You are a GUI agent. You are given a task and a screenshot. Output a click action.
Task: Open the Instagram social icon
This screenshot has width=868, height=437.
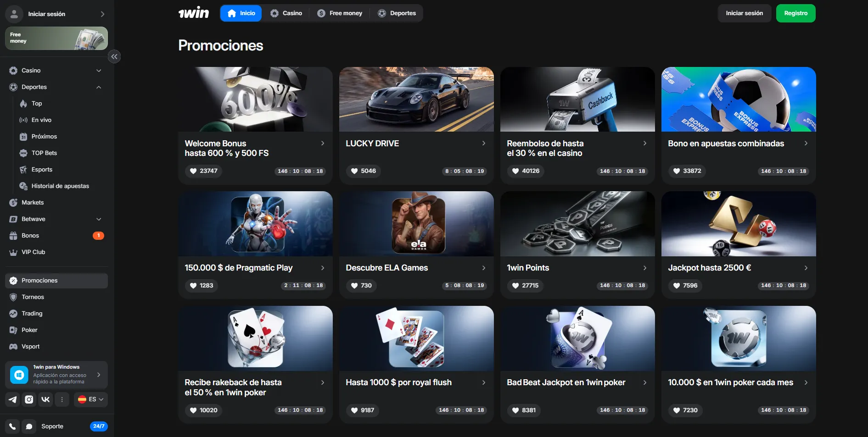(x=29, y=399)
